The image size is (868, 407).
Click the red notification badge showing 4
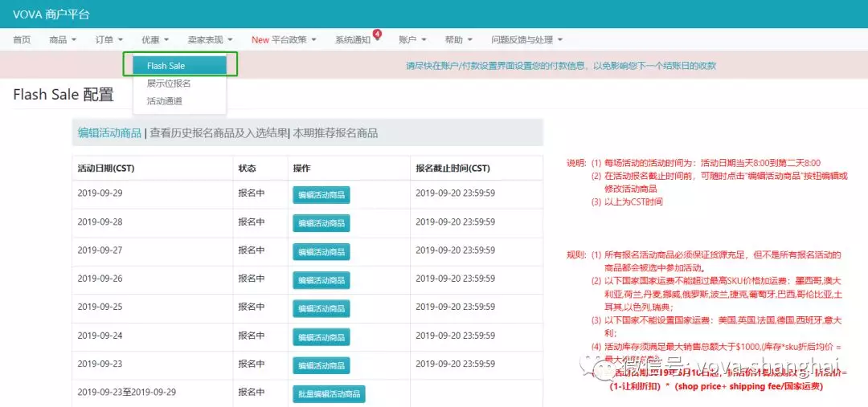click(x=377, y=34)
